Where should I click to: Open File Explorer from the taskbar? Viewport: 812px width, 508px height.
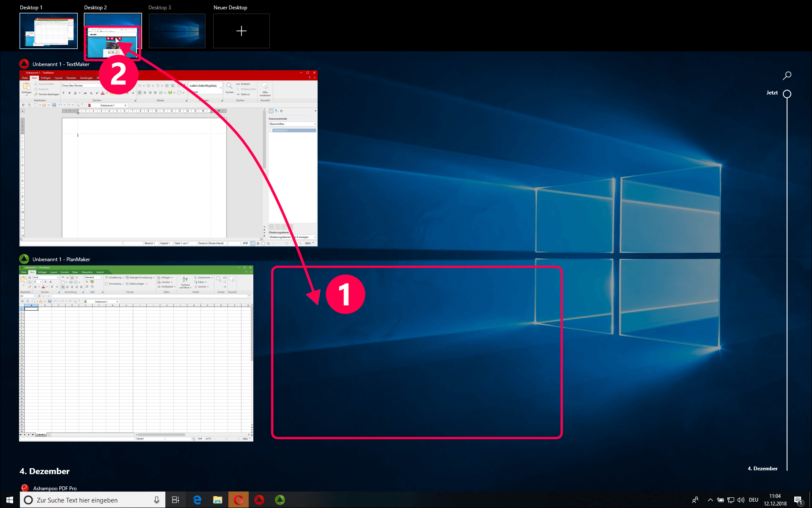(218, 500)
